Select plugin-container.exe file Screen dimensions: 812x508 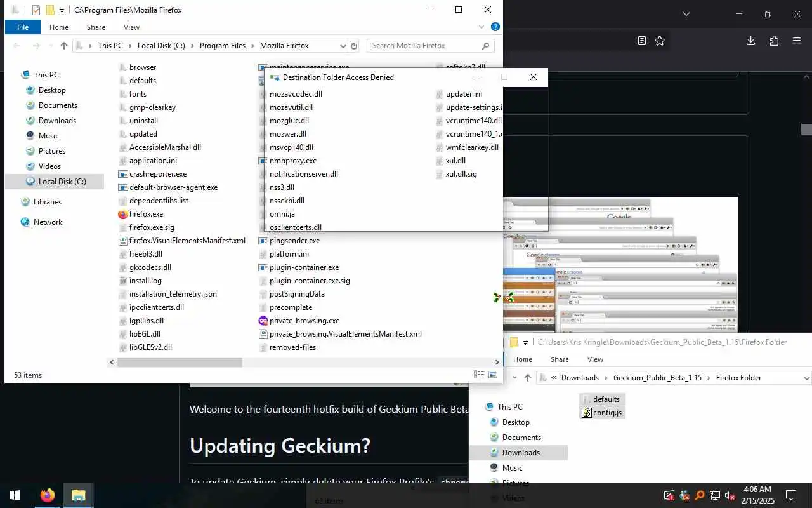(299, 267)
